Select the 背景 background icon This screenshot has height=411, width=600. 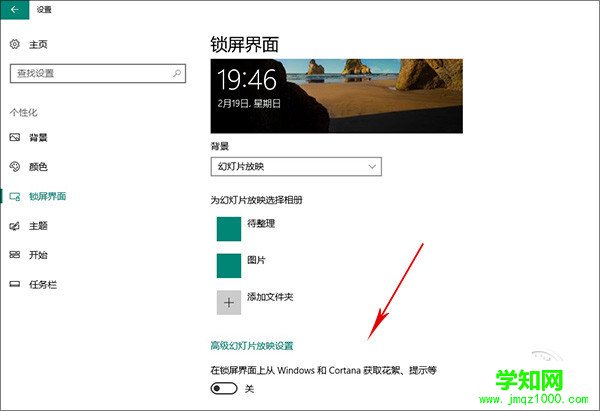pos(15,137)
